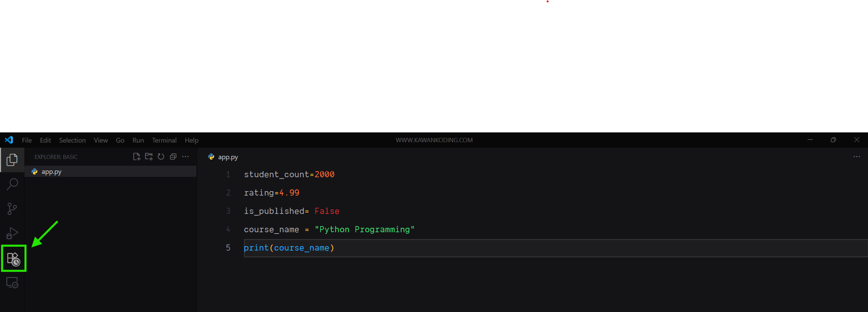The image size is (868, 312).
Task: Open the Run menu
Action: click(x=138, y=140)
